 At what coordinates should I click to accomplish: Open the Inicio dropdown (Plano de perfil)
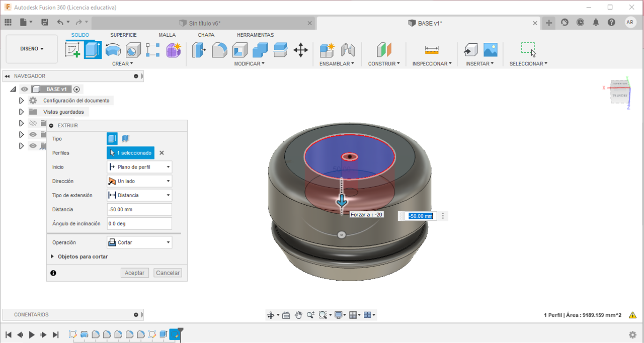[139, 167]
